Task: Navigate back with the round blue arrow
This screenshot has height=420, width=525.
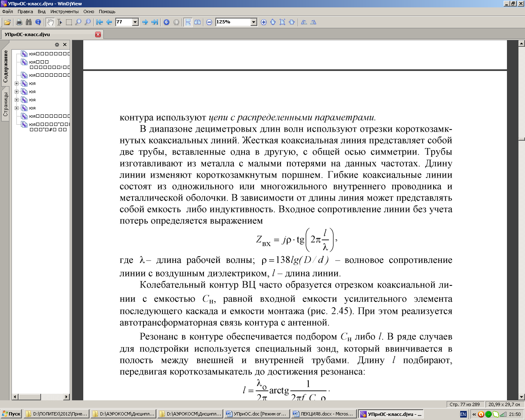Action: pos(167,22)
